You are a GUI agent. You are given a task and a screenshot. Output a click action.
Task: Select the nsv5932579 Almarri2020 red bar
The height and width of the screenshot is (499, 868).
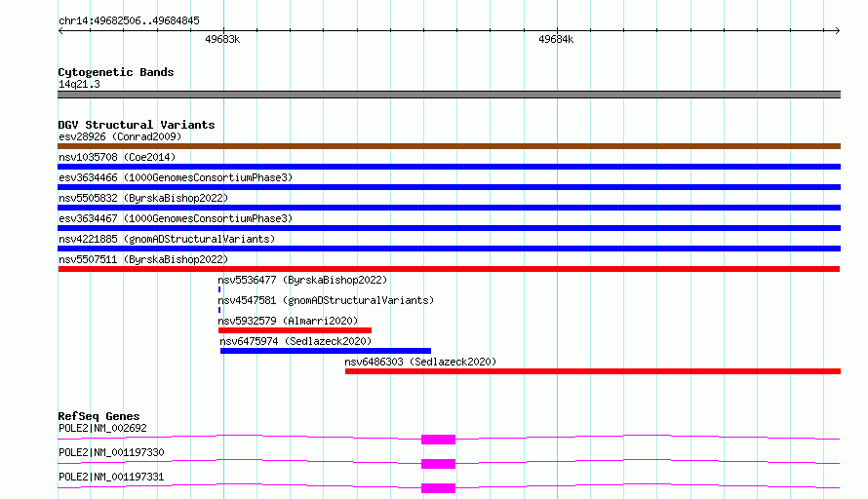(296, 330)
